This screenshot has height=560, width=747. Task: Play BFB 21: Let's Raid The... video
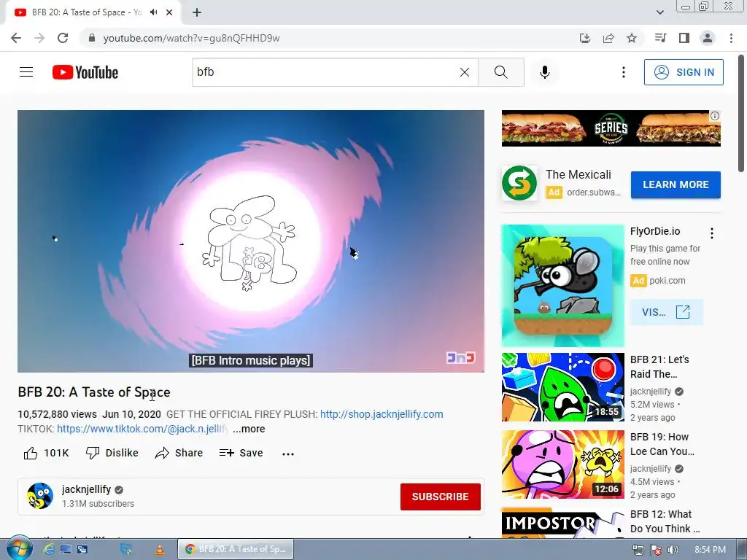[562, 387]
